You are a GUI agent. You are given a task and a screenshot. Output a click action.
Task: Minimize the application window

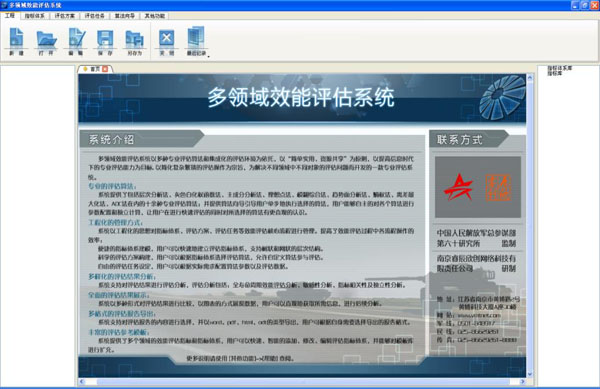click(575, 5)
